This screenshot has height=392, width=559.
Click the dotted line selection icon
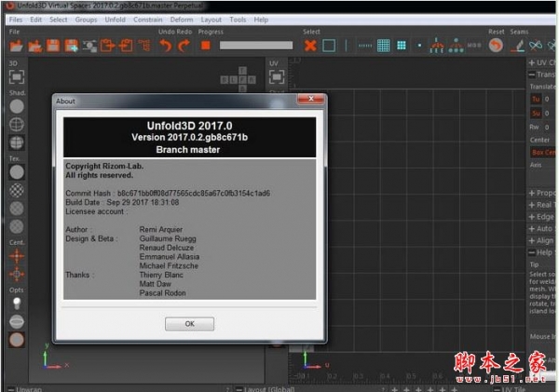[365, 46]
